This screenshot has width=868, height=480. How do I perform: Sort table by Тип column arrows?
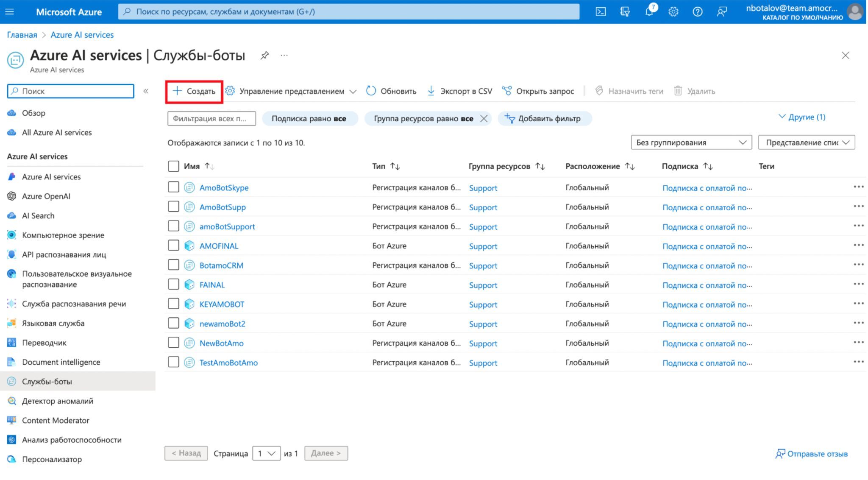click(395, 166)
